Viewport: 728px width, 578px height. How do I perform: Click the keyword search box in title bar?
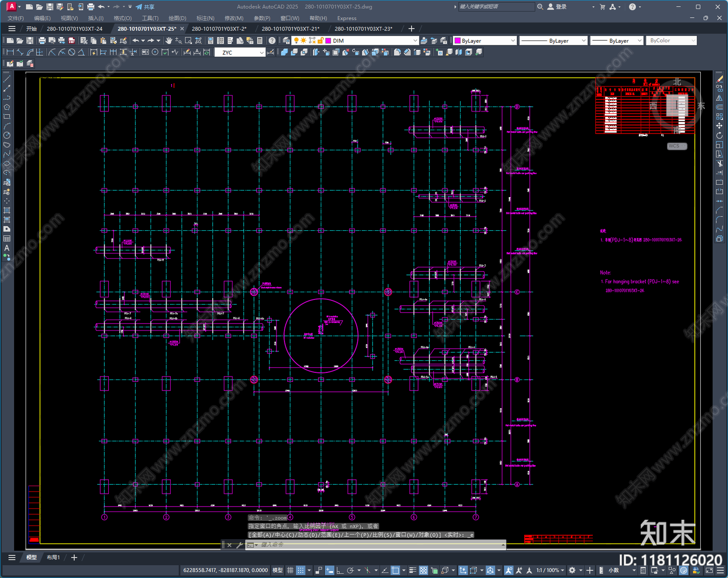(496, 7)
